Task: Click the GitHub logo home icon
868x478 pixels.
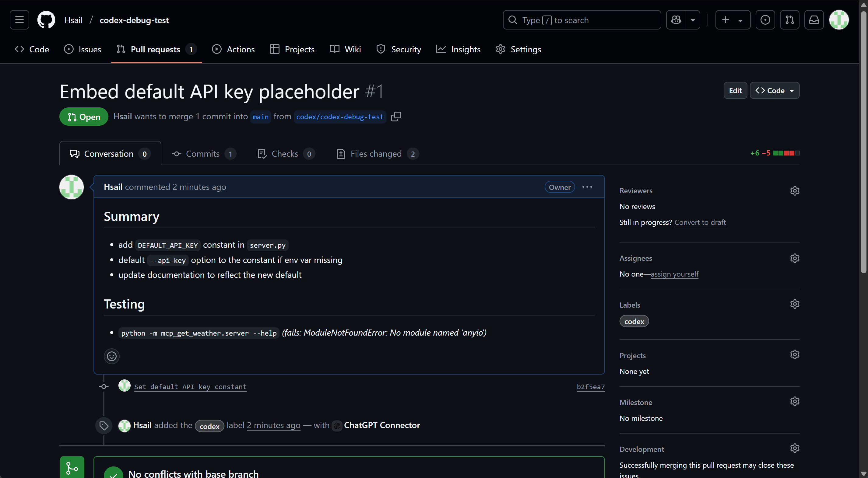Action: tap(46, 20)
